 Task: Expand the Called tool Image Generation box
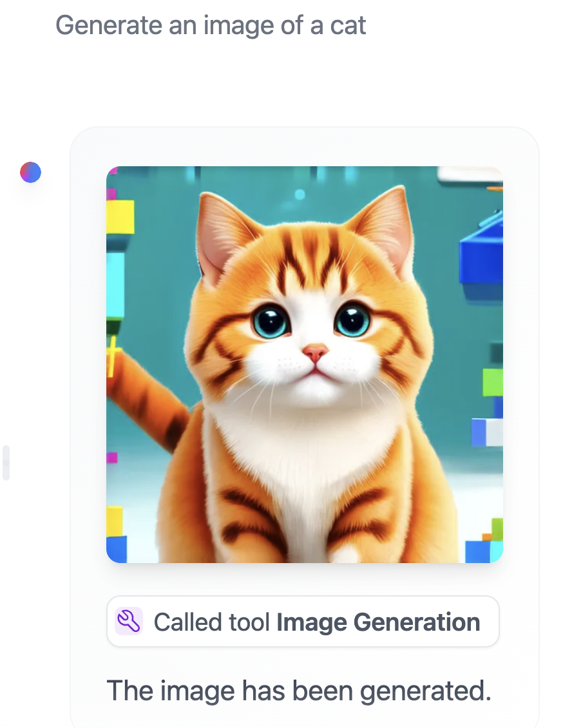303,621
